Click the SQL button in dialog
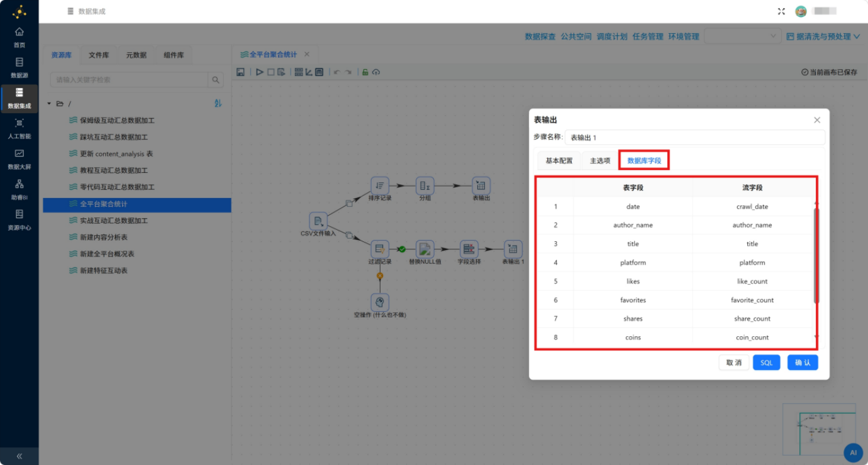The height and width of the screenshot is (465, 868). coord(766,363)
